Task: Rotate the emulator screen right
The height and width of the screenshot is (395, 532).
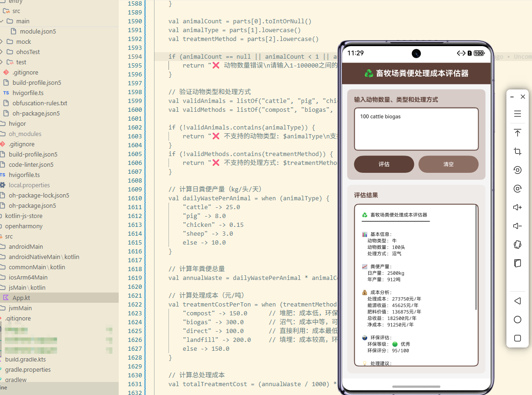Action: click(x=517, y=189)
